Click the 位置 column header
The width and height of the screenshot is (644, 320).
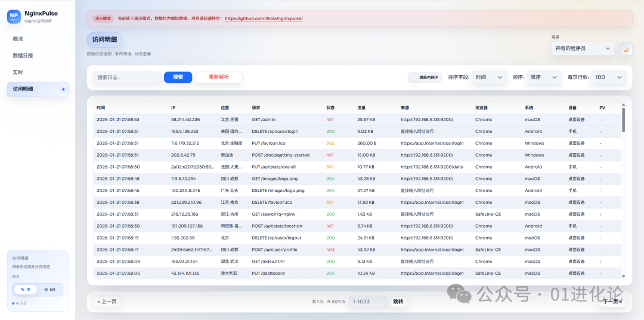(x=225, y=108)
